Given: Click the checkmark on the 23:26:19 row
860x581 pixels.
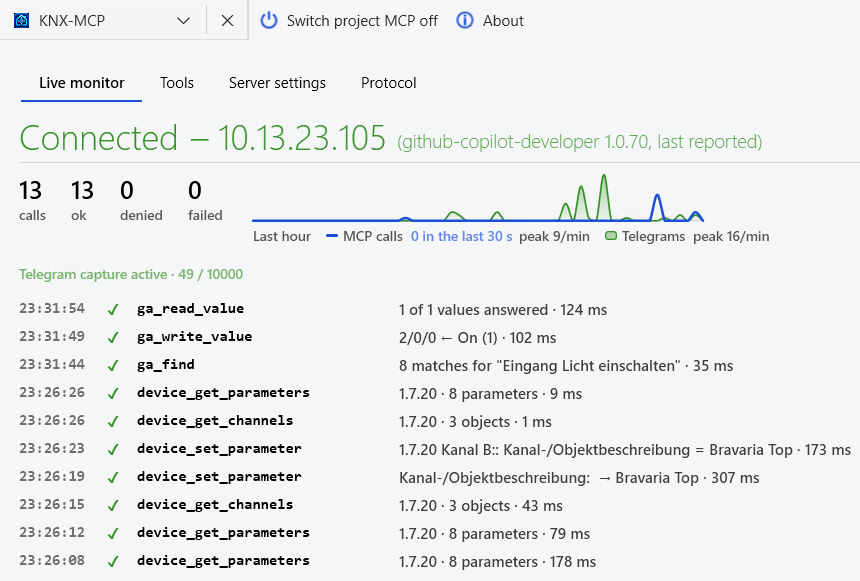Looking at the screenshot, I should pyautogui.click(x=113, y=478).
